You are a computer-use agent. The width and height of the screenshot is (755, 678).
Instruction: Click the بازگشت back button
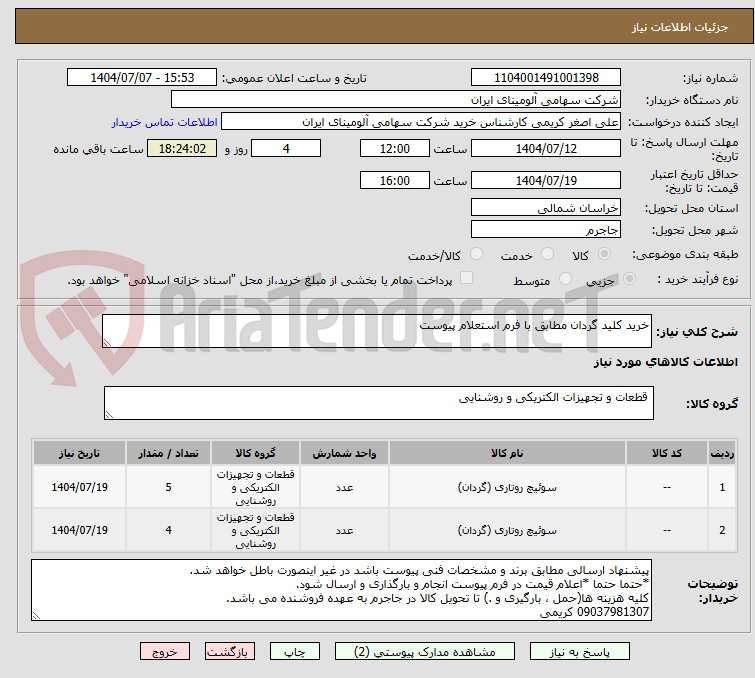(x=230, y=652)
